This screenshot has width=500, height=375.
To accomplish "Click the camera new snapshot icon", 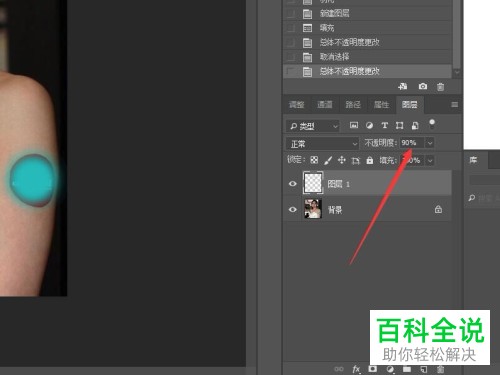I will click(423, 87).
